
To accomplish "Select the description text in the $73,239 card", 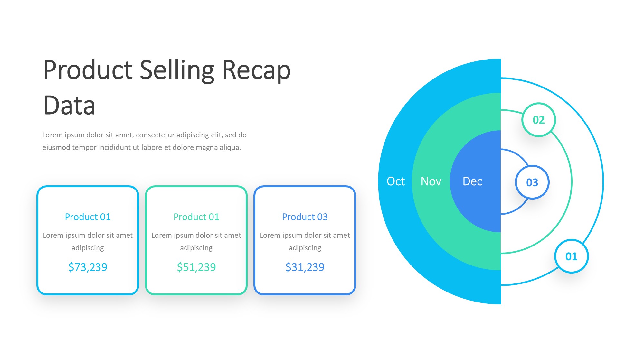I will pos(88,241).
